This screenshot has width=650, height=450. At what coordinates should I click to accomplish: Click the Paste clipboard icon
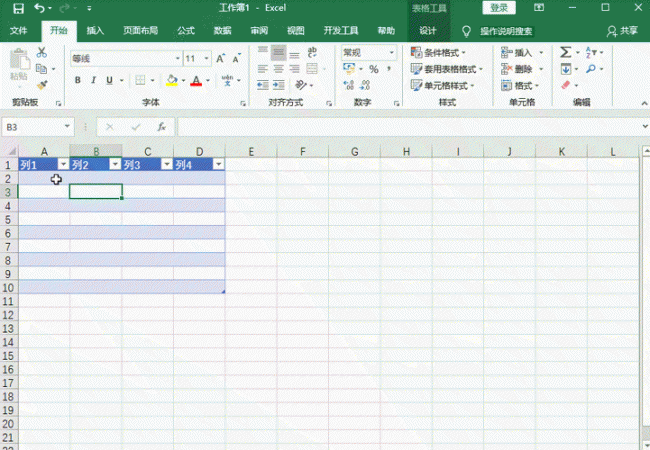[x=19, y=59]
